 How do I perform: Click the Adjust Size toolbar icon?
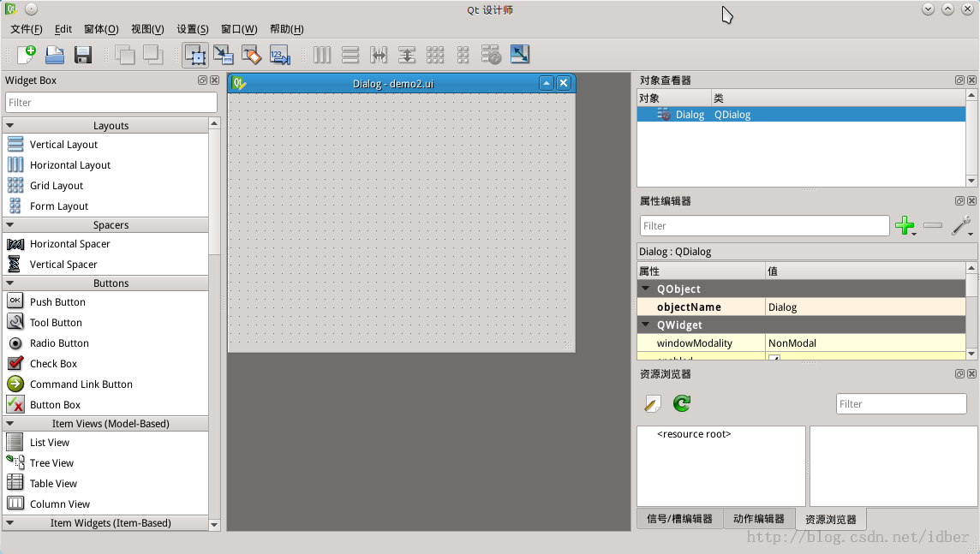point(519,55)
